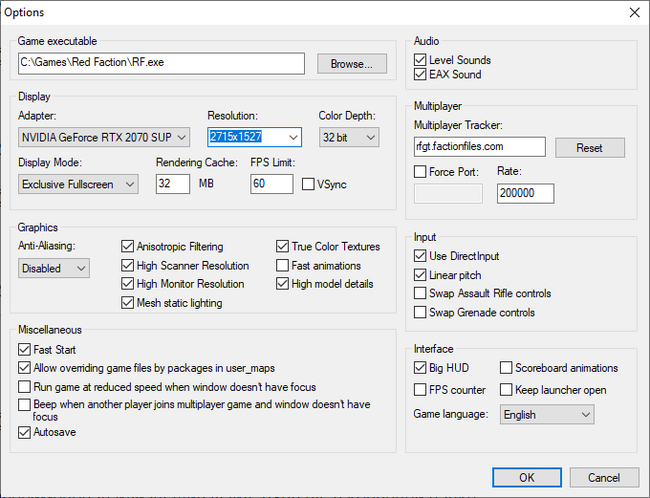The image size is (650, 498).
Task: Uncheck EAX Sound in Audio
Action: pyautogui.click(x=421, y=74)
